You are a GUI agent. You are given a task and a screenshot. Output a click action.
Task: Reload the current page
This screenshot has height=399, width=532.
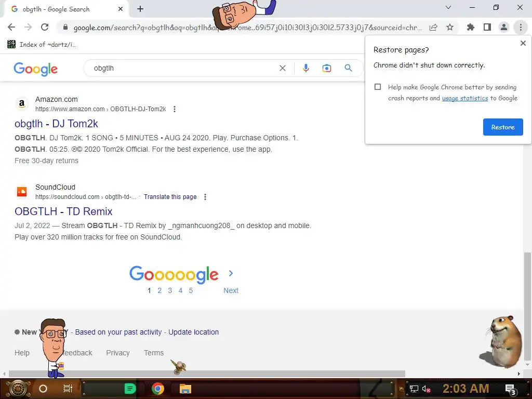(45, 27)
